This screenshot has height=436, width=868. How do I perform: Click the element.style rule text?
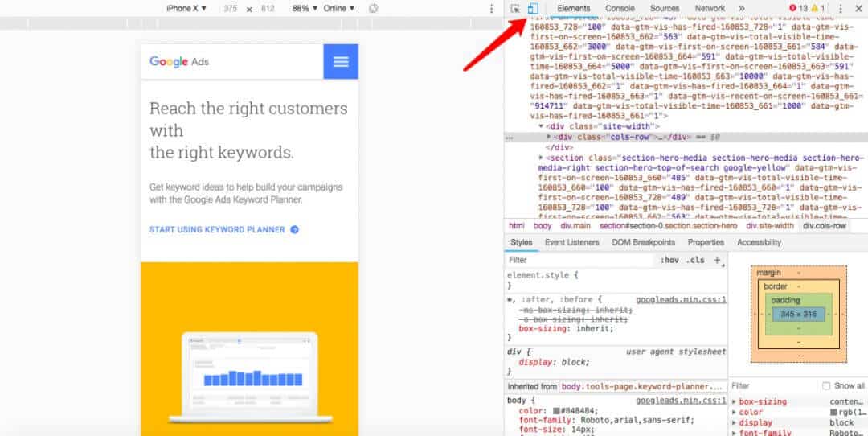click(542, 274)
